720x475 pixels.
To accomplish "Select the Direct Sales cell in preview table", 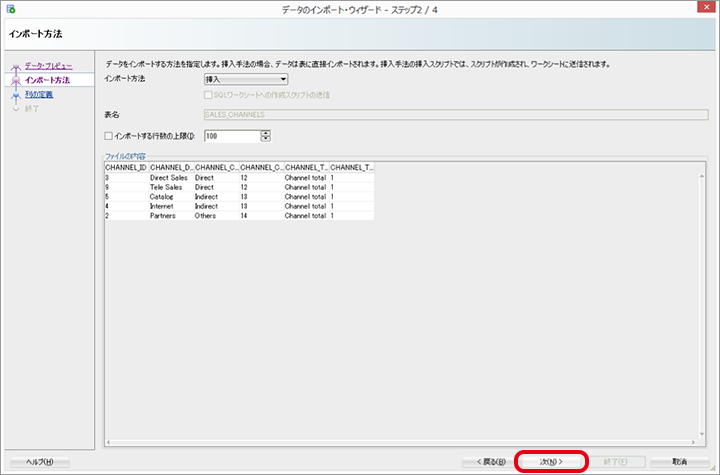I will point(168,177).
